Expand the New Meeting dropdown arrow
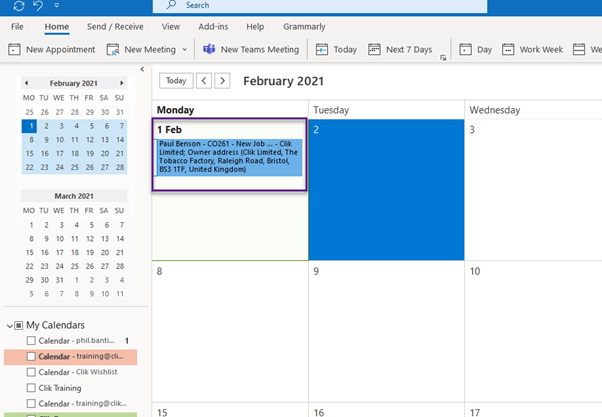 coord(185,50)
